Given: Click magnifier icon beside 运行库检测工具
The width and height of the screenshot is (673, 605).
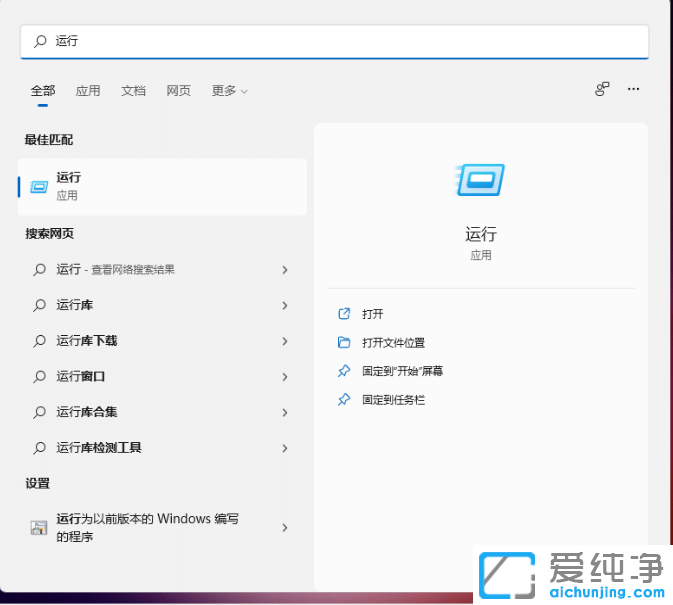Looking at the screenshot, I should 39,448.
